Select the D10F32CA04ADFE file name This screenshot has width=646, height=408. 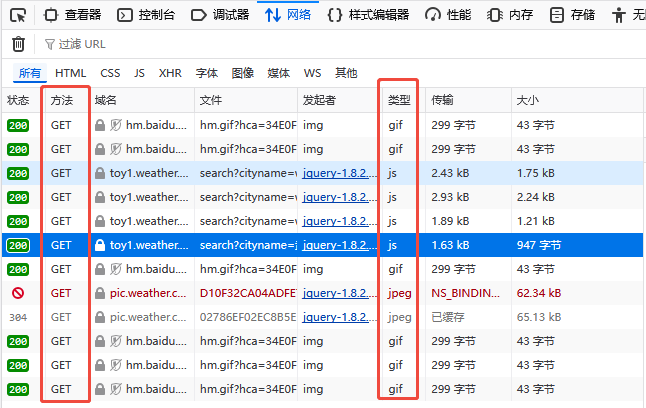coord(248,293)
